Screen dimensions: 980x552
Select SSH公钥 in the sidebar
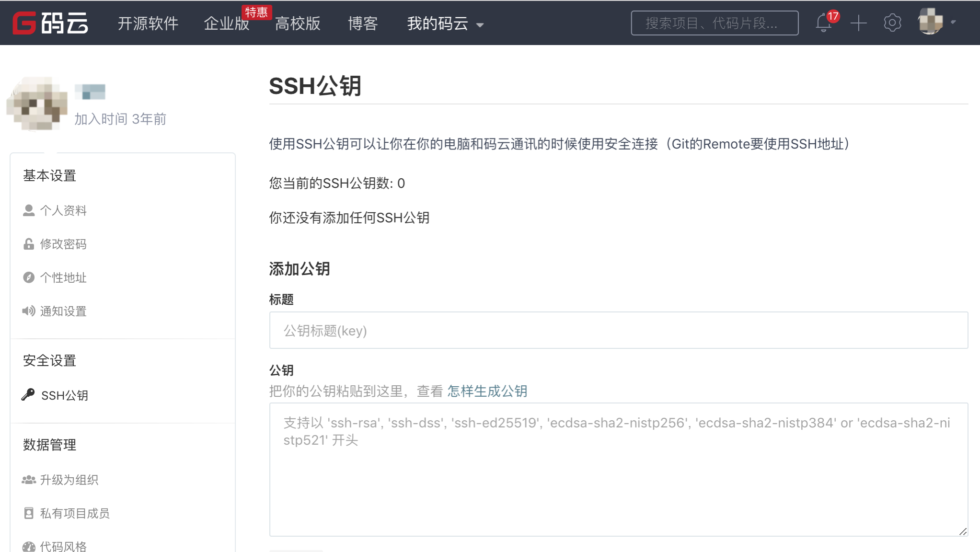coord(64,395)
